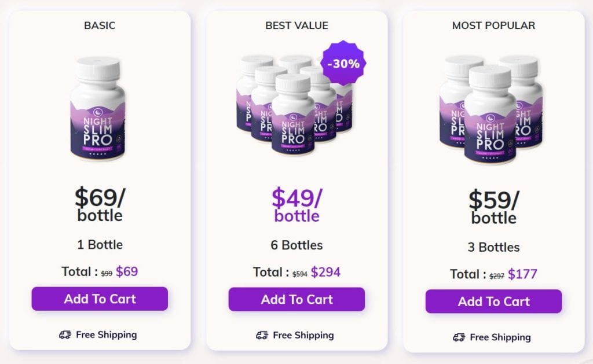Image resolution: width=593 pixels, height=364 pixels.
Task: Select the three bottles product image
Action: 491,109
